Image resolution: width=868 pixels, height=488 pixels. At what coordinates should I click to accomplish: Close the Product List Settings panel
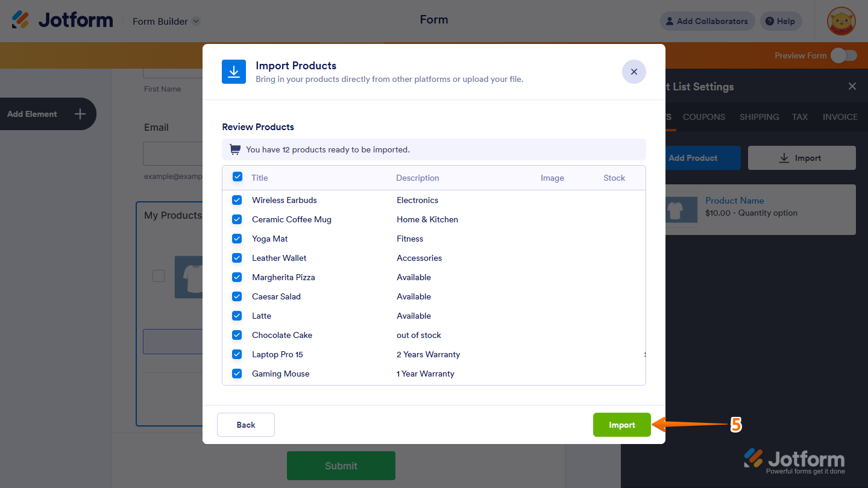[x=852, y=86]
